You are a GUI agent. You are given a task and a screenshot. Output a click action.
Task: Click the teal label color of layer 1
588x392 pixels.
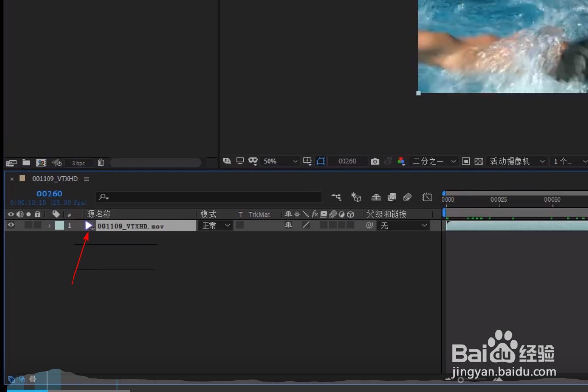click(59, 225)
